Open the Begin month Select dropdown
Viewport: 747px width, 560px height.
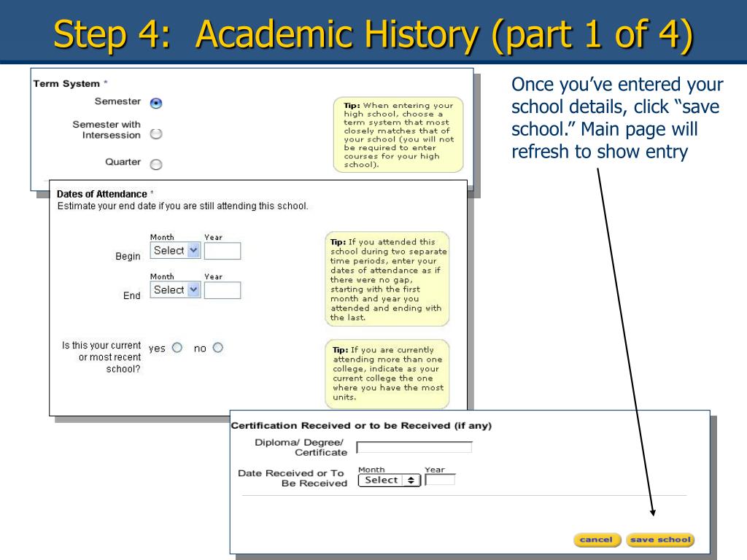[x=175, y=251]
